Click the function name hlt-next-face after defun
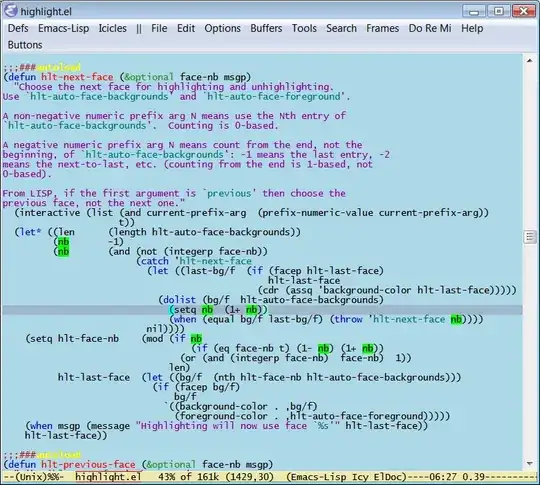This screenshot has height=485, width=540. tap(77, 77)
